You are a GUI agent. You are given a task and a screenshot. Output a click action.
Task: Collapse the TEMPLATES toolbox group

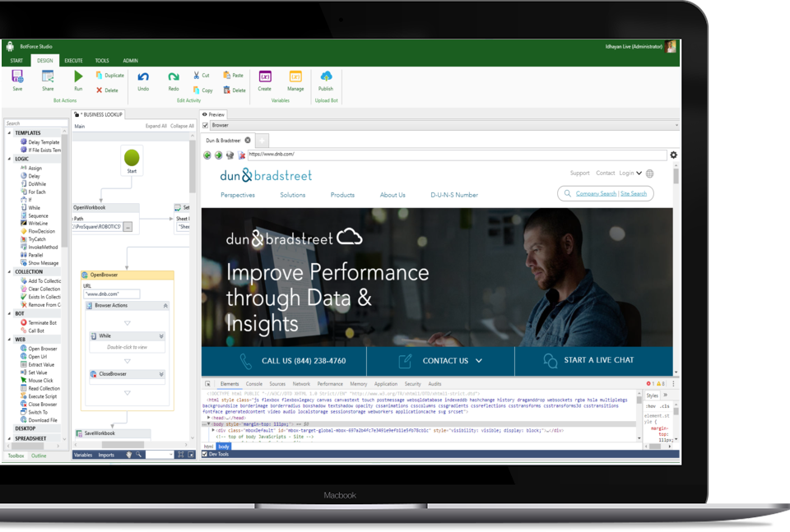pyautogui.click(x=9, y=133)
